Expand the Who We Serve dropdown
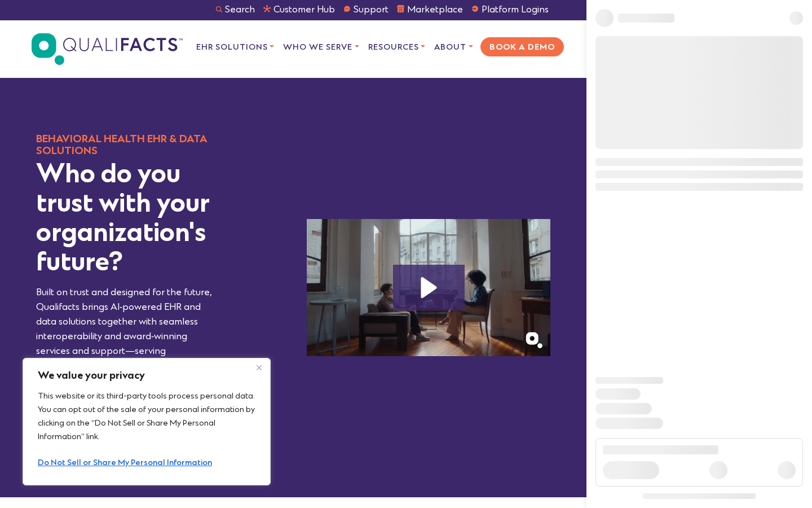The image size is (812, 508). click(x=321, y=47)
